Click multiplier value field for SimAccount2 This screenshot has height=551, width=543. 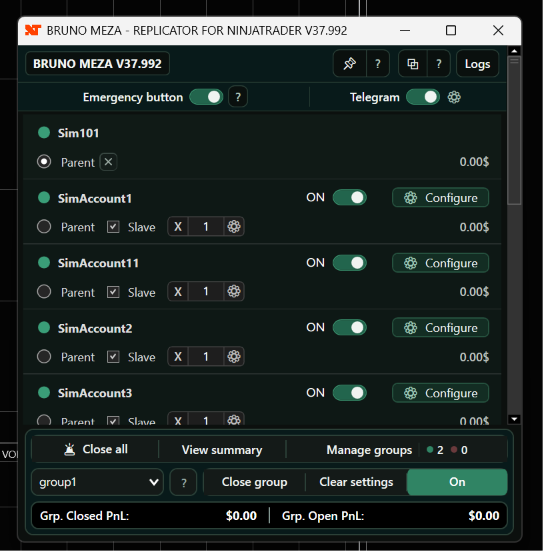point(206,356)
